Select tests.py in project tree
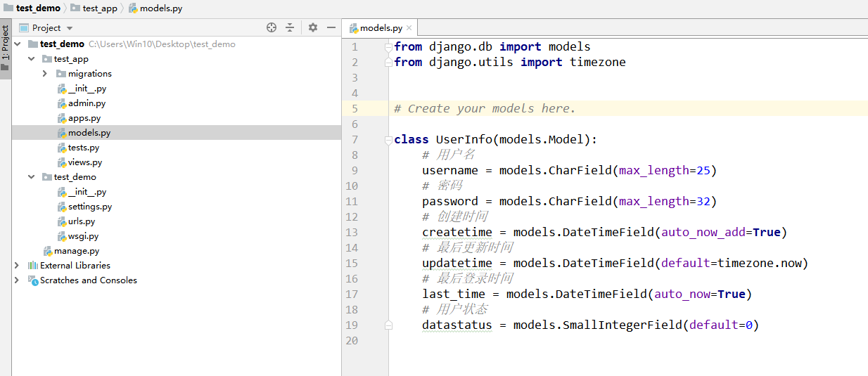The height and width of the screenshot is (376, 868). point(84,148)
